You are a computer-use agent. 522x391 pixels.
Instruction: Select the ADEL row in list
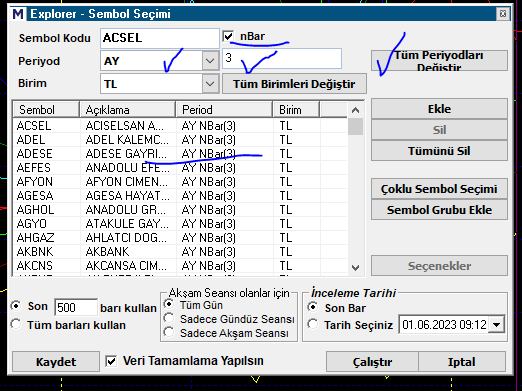coord(180,140)
